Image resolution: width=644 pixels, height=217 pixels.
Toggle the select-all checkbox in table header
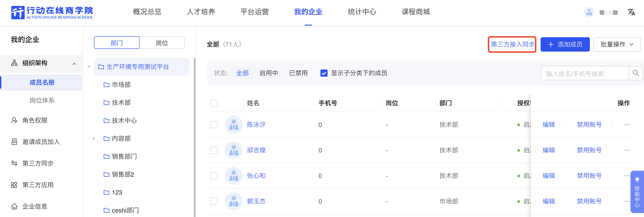(x=214, y=103)
